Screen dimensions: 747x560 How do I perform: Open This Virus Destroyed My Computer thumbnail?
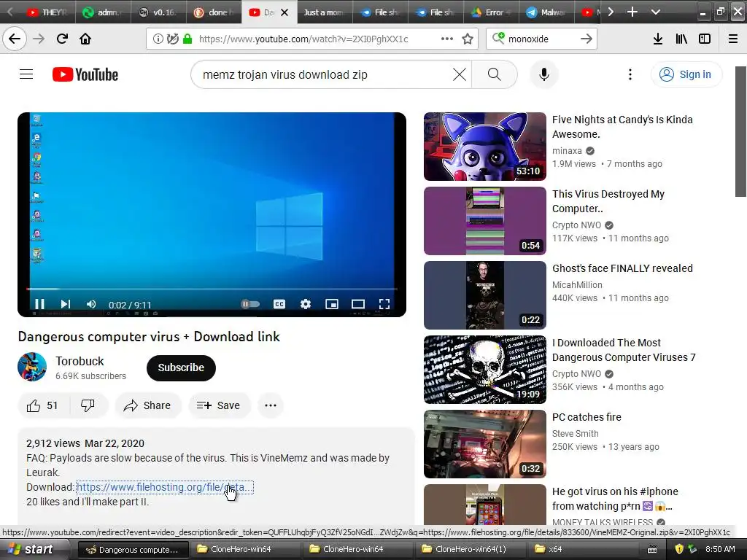pyautogui.click(x=485, y=221)
